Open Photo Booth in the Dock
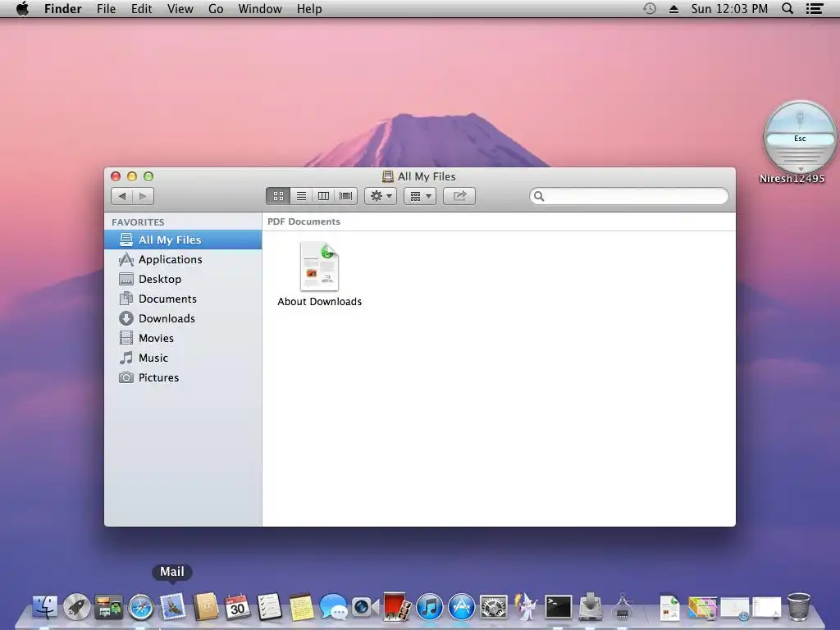 (397, 607)
